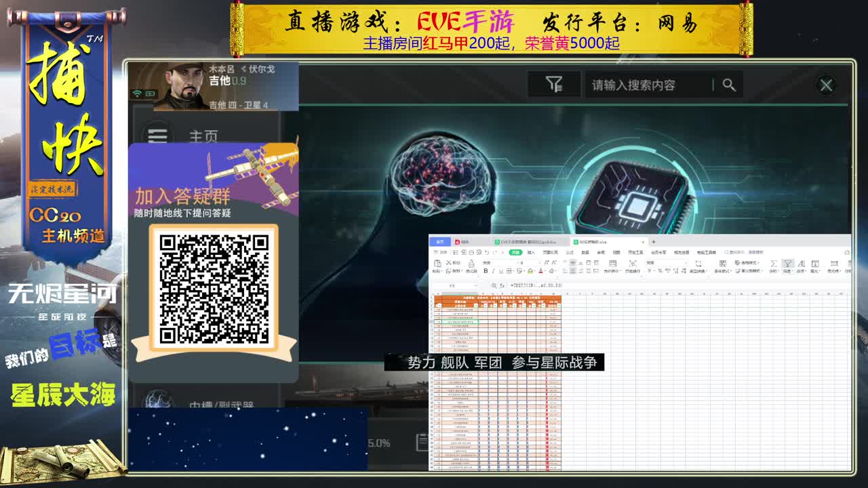868x488 pixels.
Task: Activate the Filter icon in the ribbon
Action: (788, 264)
